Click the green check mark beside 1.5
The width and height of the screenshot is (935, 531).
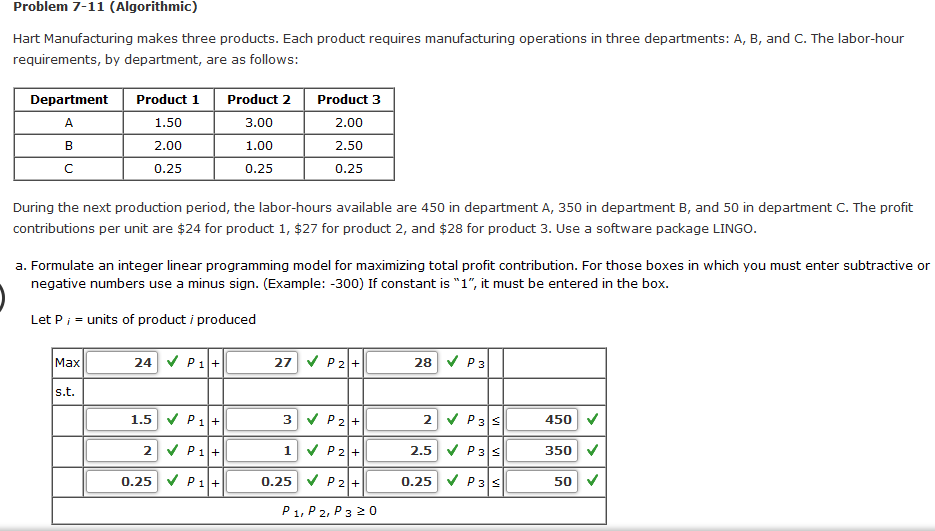click(172, 419)
